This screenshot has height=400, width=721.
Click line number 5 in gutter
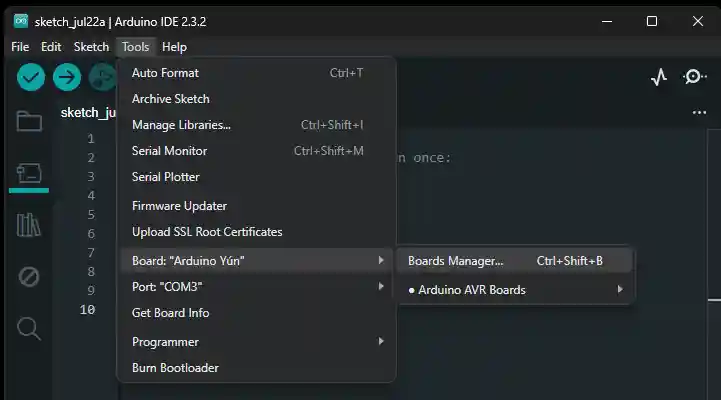coord(91,215)
